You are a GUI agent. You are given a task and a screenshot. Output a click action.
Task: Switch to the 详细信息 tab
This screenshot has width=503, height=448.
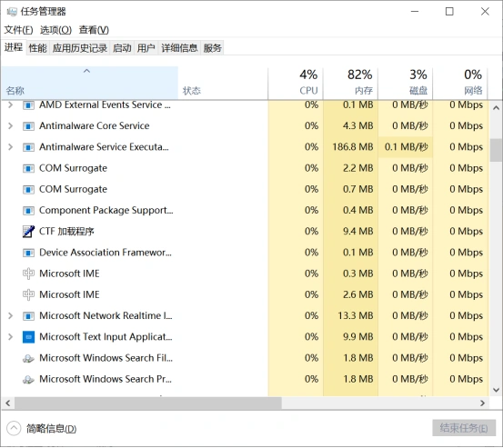click(x=179, y=48)
